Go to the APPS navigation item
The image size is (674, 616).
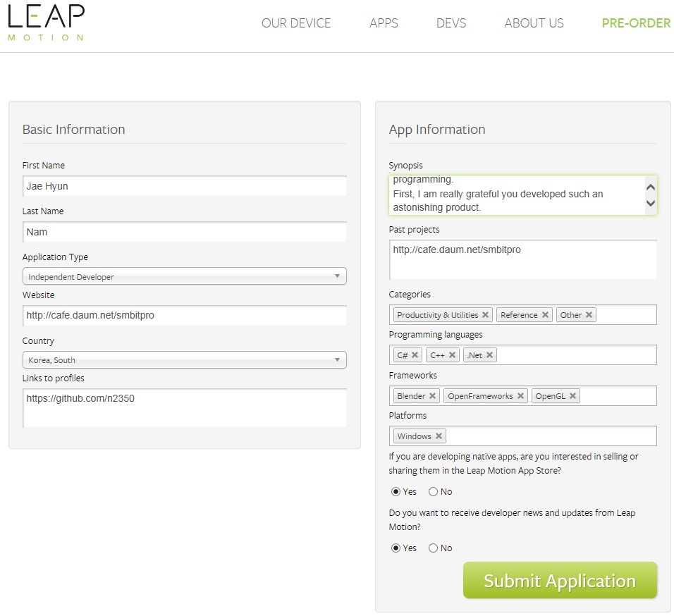[384, 23]
